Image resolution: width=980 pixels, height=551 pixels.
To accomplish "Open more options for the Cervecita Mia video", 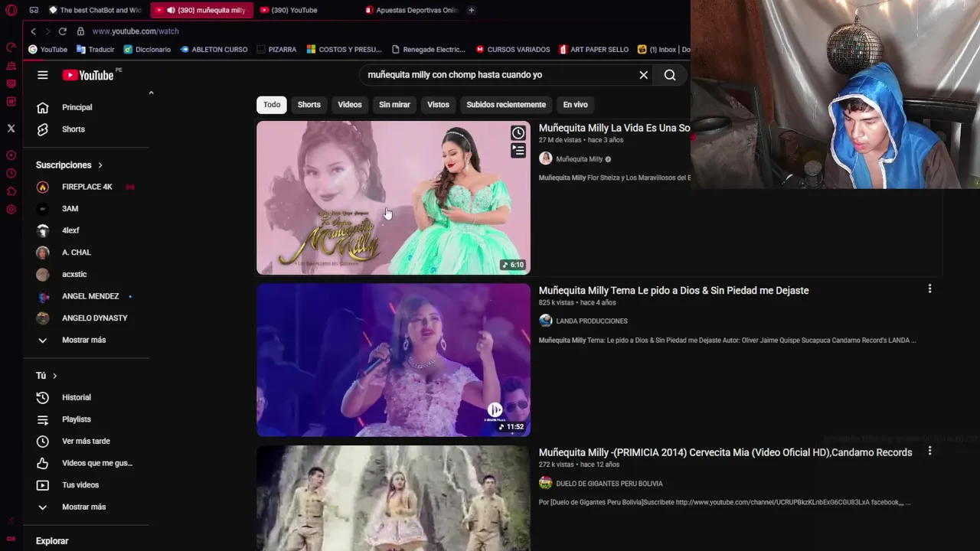I will pos(929,452).
